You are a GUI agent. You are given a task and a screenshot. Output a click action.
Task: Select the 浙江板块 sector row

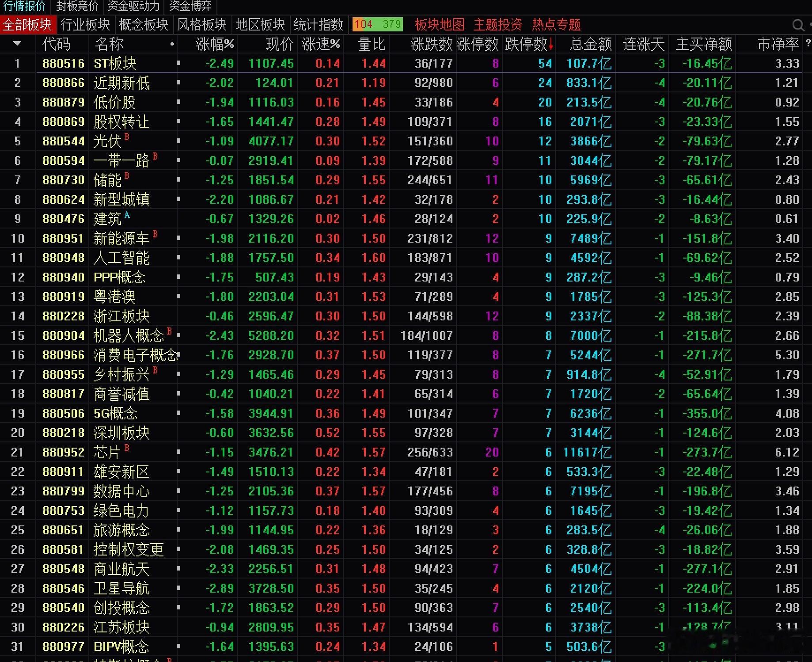pyautogui.click(x=406, y=316)
